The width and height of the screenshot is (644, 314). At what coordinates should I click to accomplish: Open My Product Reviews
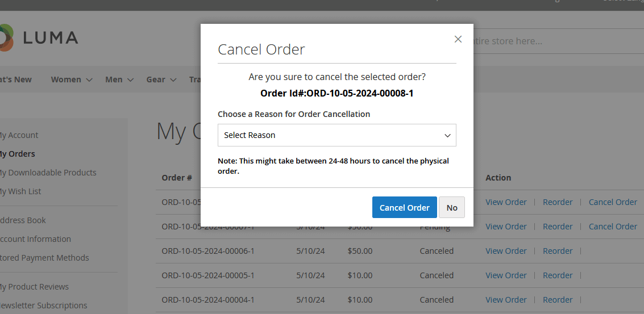34,287
